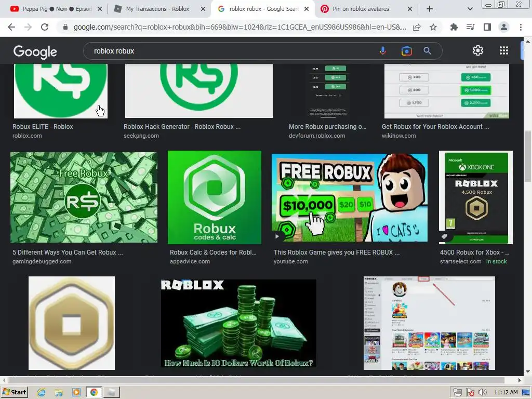Open the Google apps grid
This screenshot has width=532, height=399.
[504, 50]
